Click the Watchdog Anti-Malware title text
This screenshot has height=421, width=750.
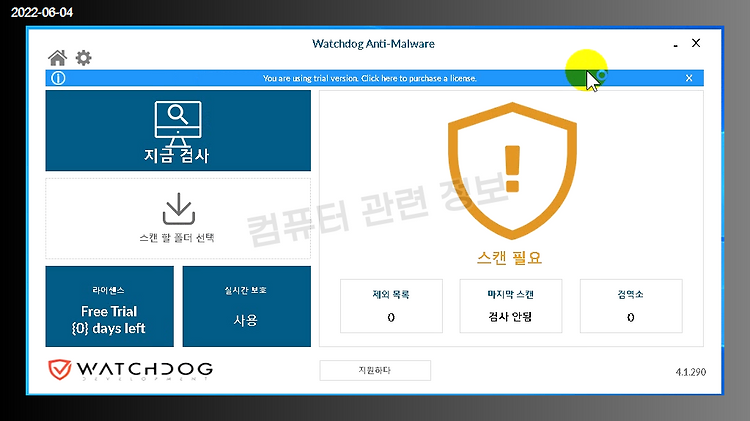click(x=373, y=44)
